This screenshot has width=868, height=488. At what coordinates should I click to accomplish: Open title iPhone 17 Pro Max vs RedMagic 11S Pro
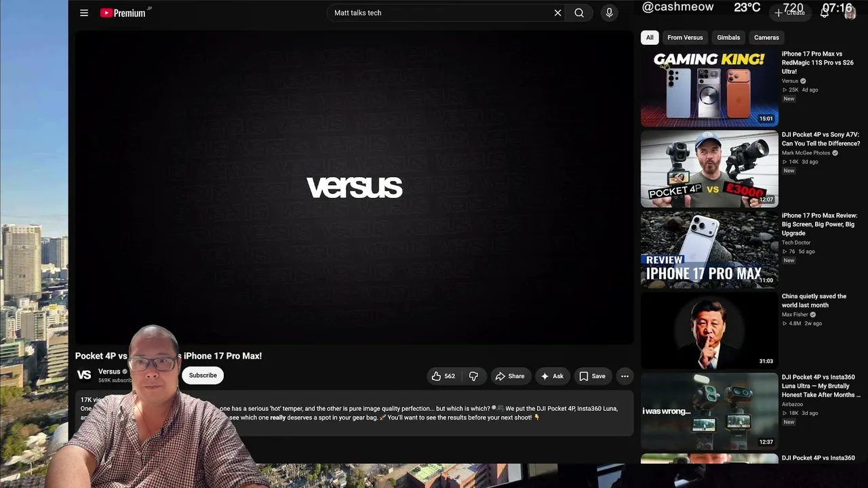(x=818, y=62)
